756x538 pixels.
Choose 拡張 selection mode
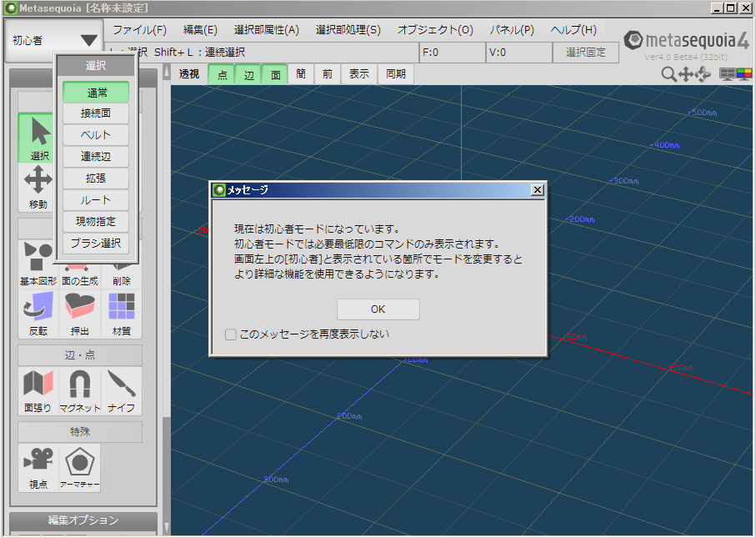[x=96, y=178]
